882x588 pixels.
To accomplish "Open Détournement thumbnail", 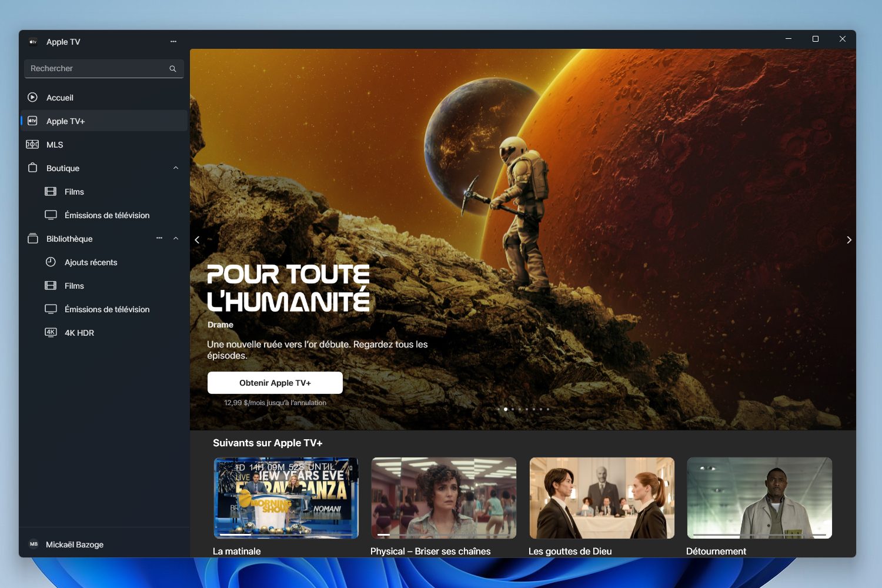I will tap(760, 498).
